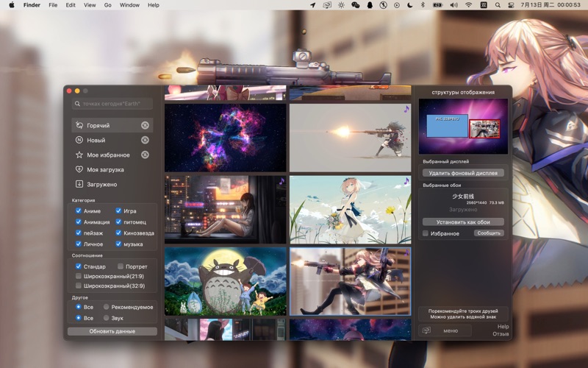Viewport: 588px width, 368px height.
Task: Select the Totoro moon wallpaper thumbnail
Action: 226,281
